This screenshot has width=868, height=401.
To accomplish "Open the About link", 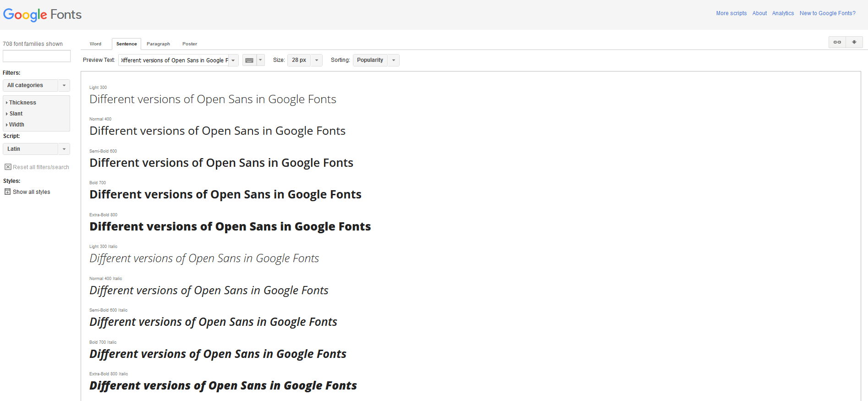I will coord(759,13).
